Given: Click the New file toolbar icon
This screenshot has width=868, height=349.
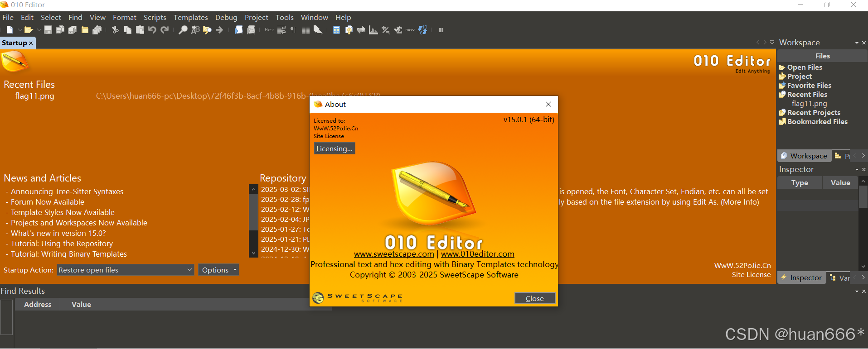Looking at the screenshot, I should (x=10, y=30).
